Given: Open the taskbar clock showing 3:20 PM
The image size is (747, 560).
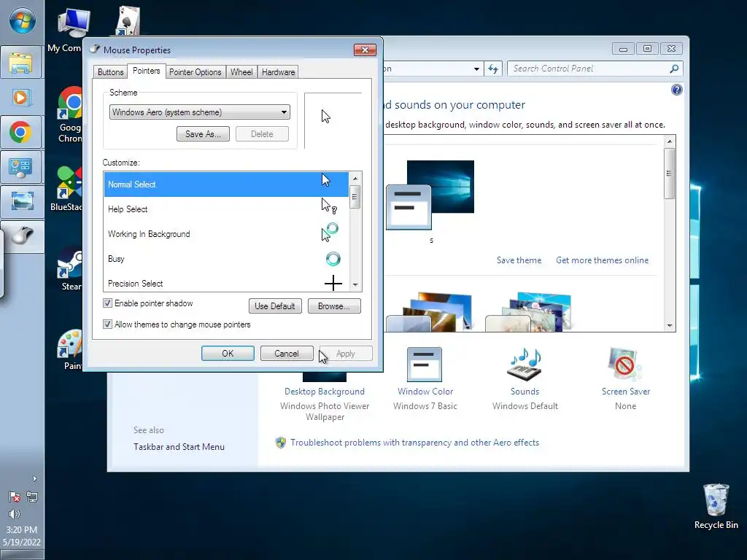Looking at the screenshot, I should pos(21,536).
